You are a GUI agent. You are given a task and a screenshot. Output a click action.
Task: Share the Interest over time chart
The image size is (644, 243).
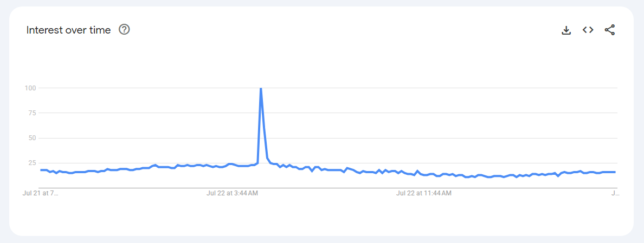click(x=610, y=30)
